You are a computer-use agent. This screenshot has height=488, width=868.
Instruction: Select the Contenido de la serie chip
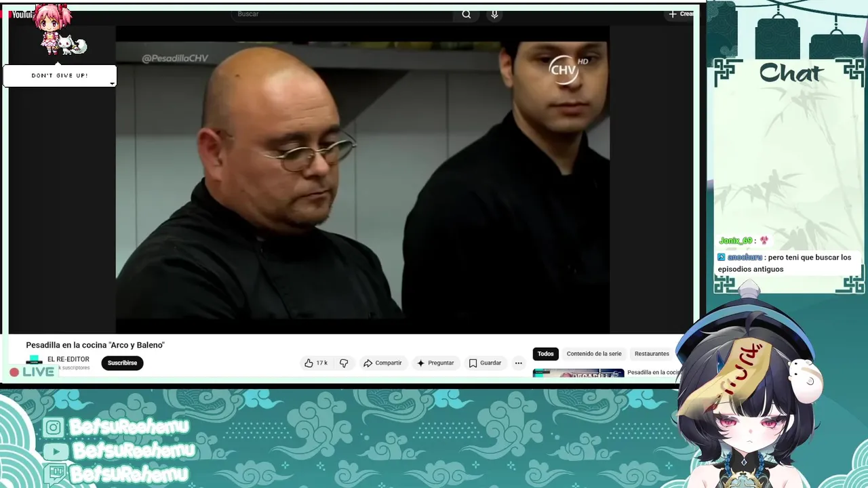[594, 354]
